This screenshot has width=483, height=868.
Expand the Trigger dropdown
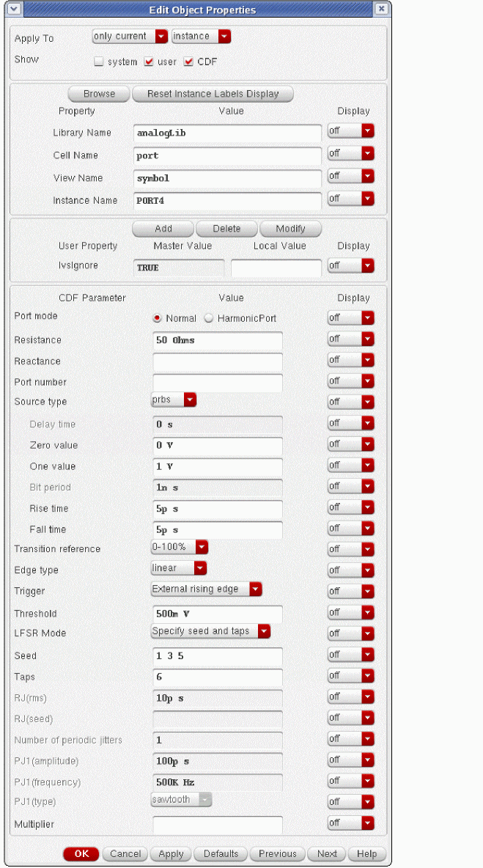[206, 589]
